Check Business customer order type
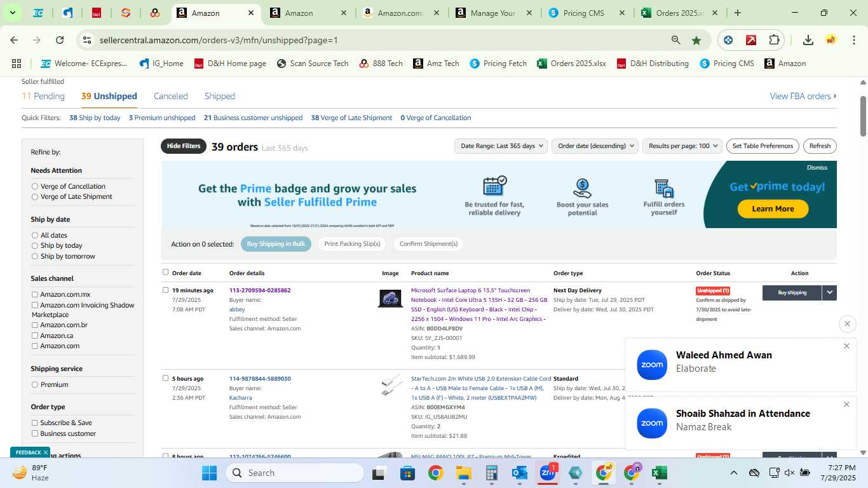This screenshot has height=488, width=868. coord(35,433)
